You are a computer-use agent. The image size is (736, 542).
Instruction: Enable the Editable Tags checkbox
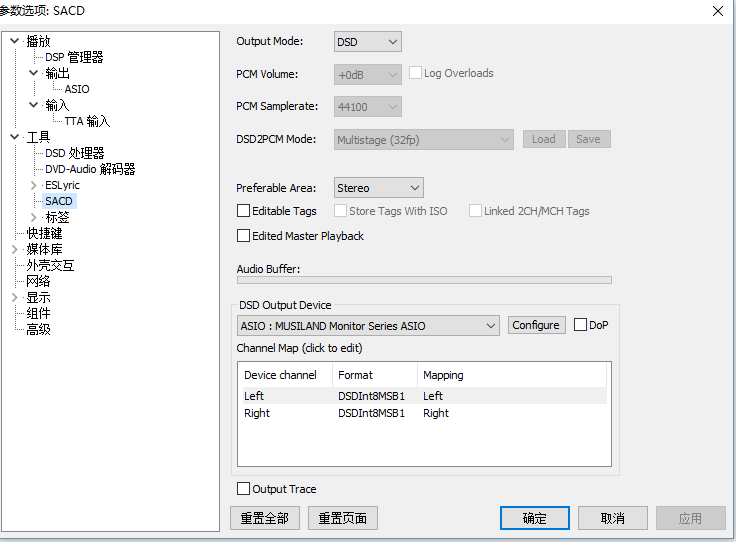243,211
